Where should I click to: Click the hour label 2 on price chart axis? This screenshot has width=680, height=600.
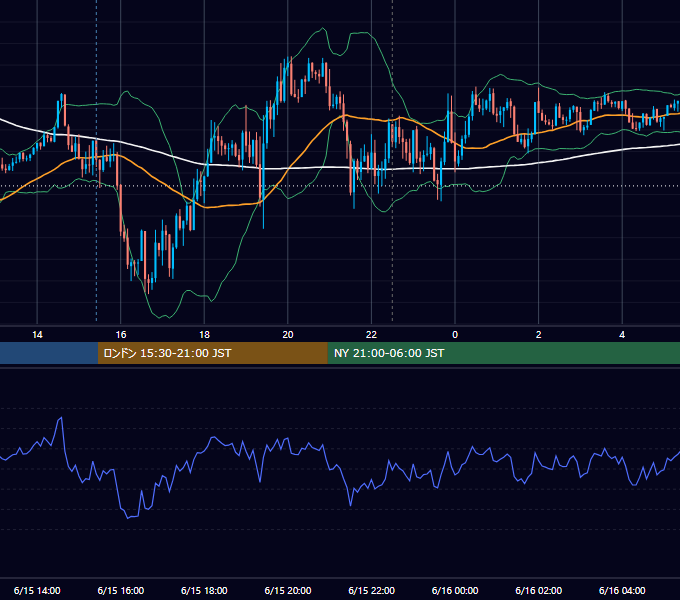point(539,335)
